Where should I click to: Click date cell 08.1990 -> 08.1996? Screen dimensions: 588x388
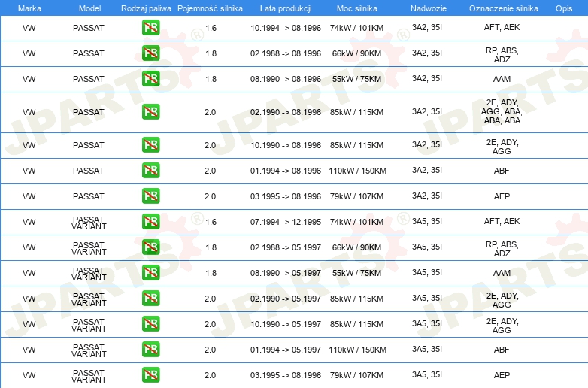pyautogui.click(x=286, y=79)
